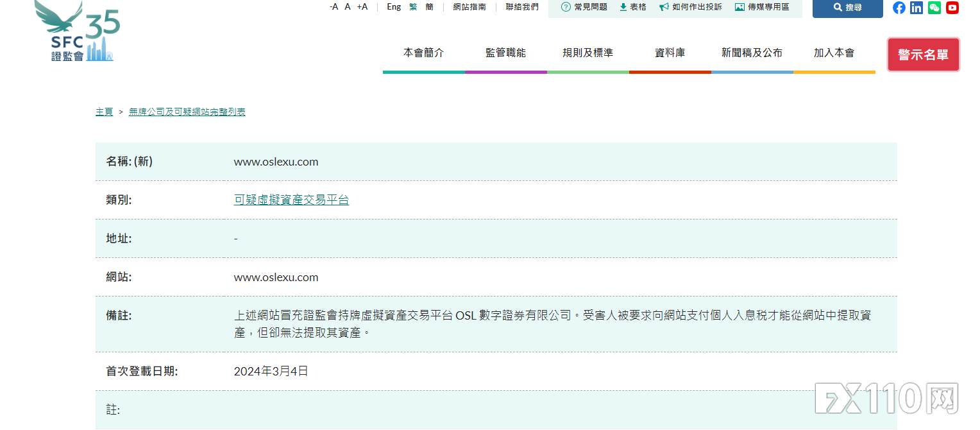This screenshot has width=980, height=430.
Task: Click the red 警示名單 button
Action: click(x=924, y=55)
